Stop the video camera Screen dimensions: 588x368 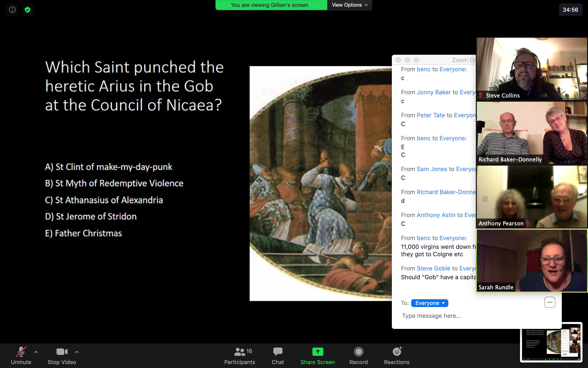pyautogui.click(x=62, y=356)
